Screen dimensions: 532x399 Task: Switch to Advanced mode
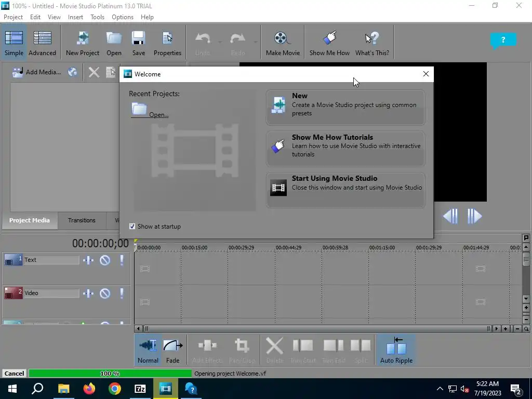pos(43,43)
